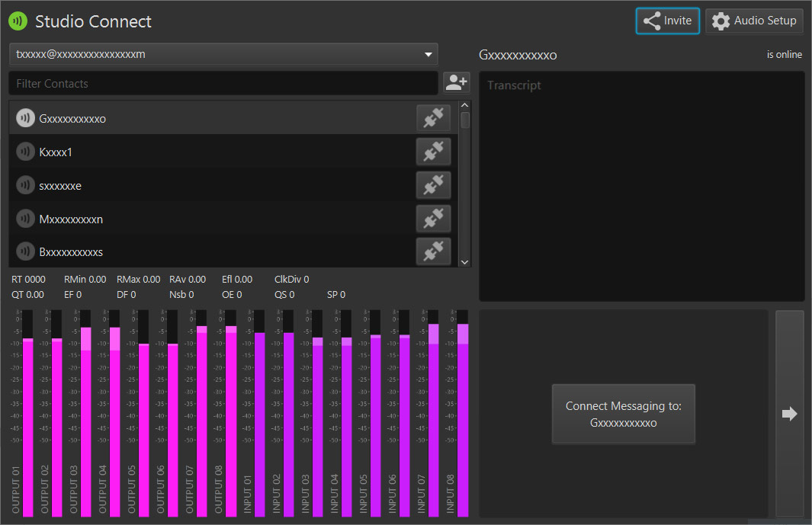Click the Studio Connect green logo icon
The height and width of the screenshot is (525, 812).
[x=18, y=21]
